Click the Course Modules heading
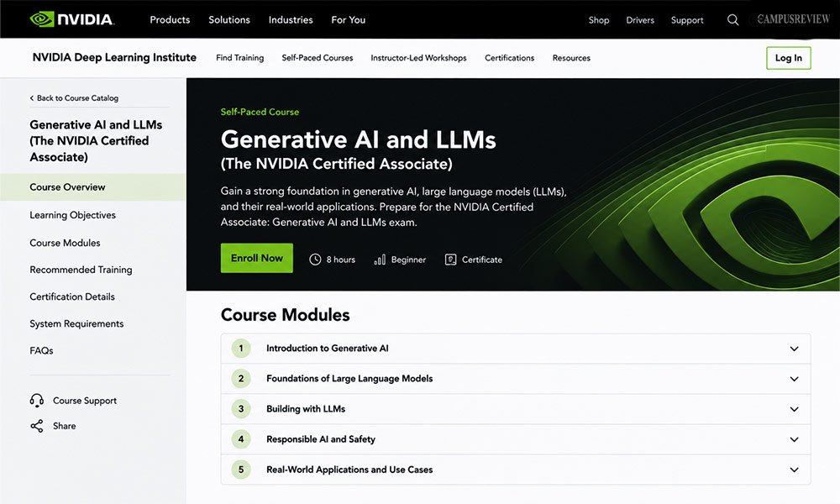This screenshot has width=840, height=504. [285, 314]
